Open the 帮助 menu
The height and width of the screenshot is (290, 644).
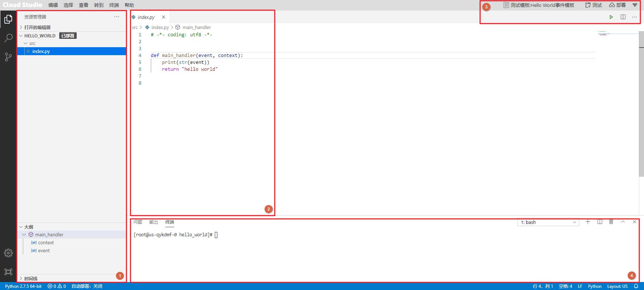129,5
